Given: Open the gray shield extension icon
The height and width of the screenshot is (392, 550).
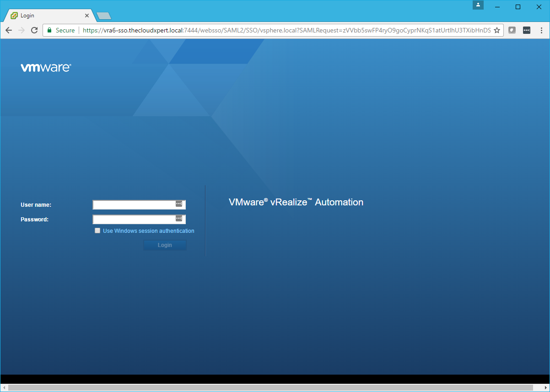Looking at the screenshot, I should 512,30.
